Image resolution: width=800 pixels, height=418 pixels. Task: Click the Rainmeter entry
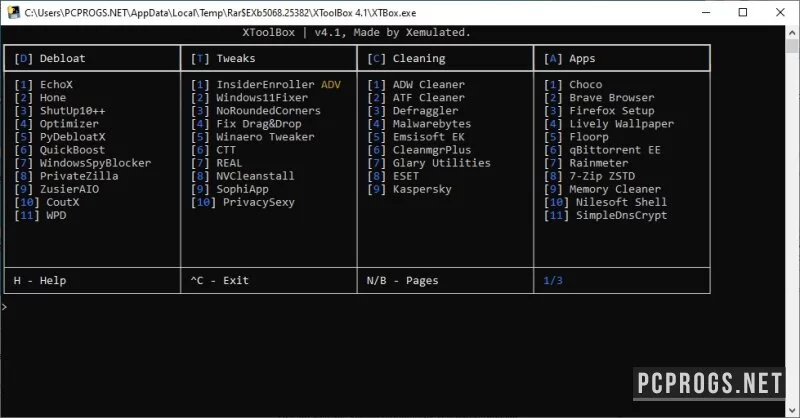pos(586,163)
